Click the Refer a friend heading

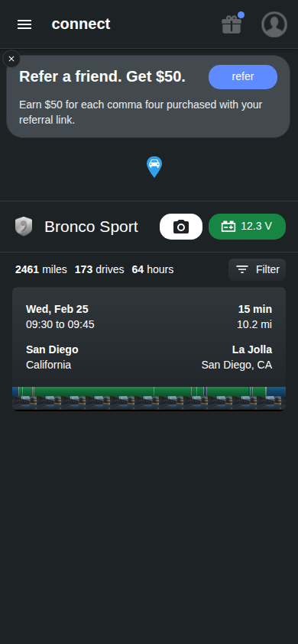click(x=102, y=76)
